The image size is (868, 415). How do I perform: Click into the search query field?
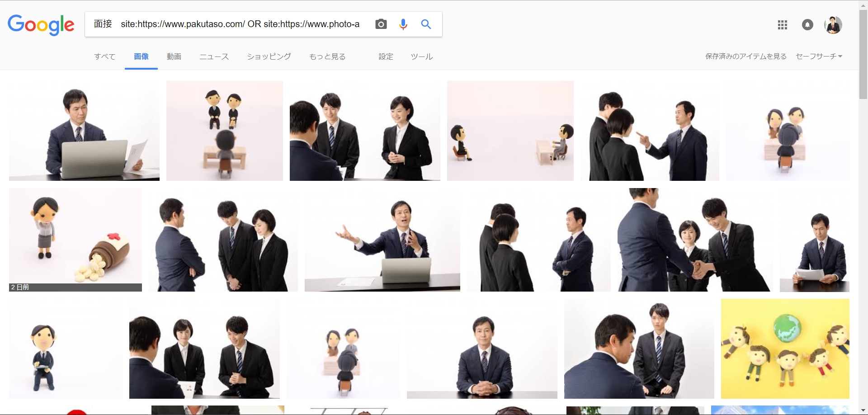click(x=227, y=24)
